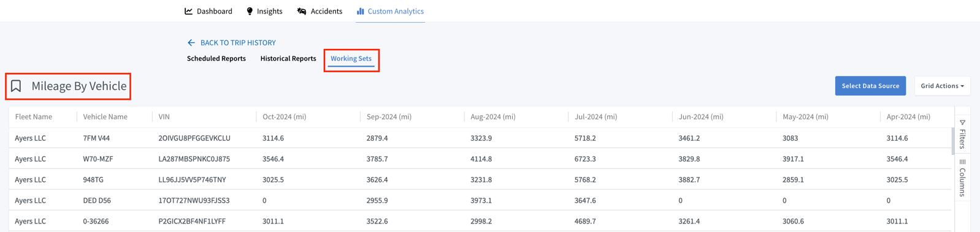980x232 pixels.
Task: Click VIN LA287MBSPNKC0J875
Action: 194,159
